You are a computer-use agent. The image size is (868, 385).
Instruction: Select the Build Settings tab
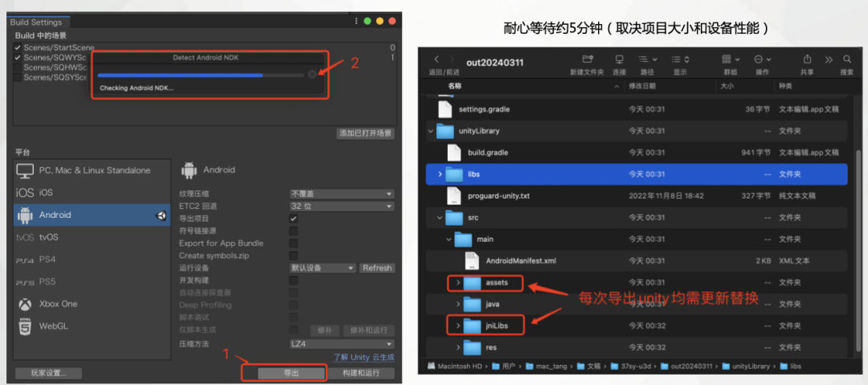click(36, 23)
